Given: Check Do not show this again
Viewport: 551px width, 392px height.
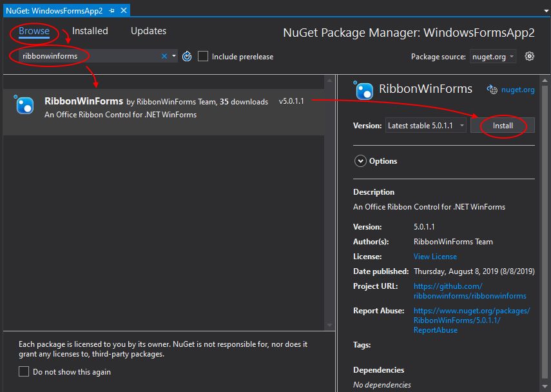Looking at the screenshot, I should (x=24, y=371).
